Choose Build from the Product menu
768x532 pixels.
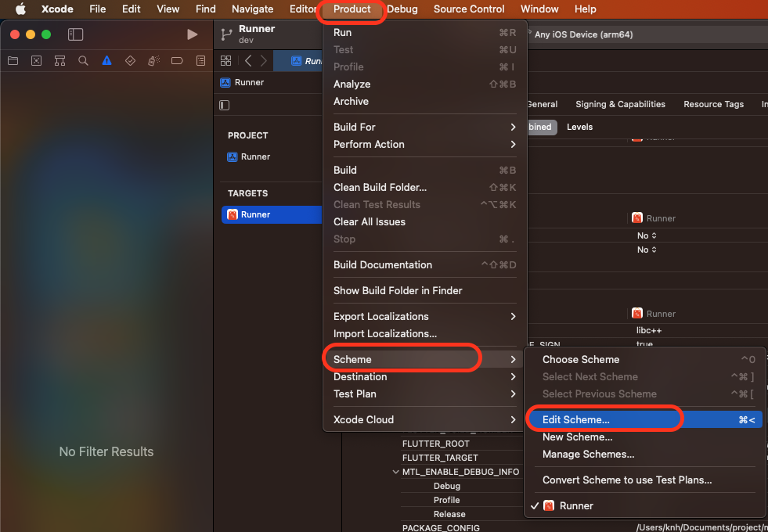click(x=424, y=171)
